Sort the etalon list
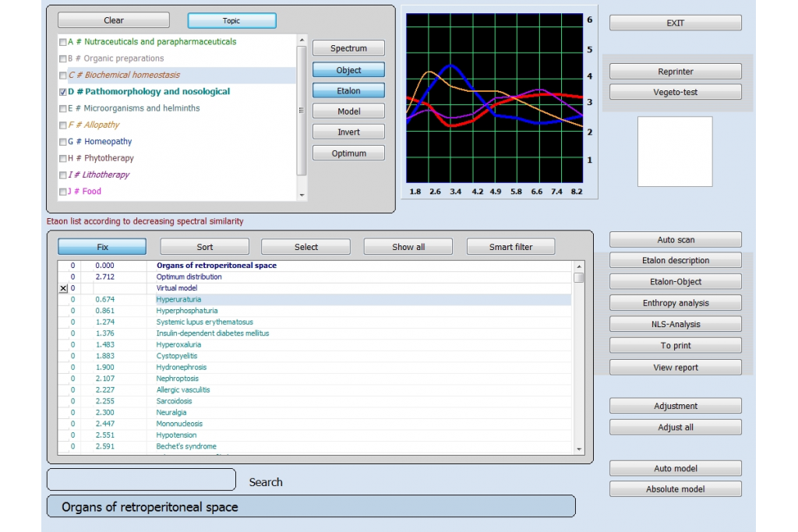 click(x=204, y=245)
